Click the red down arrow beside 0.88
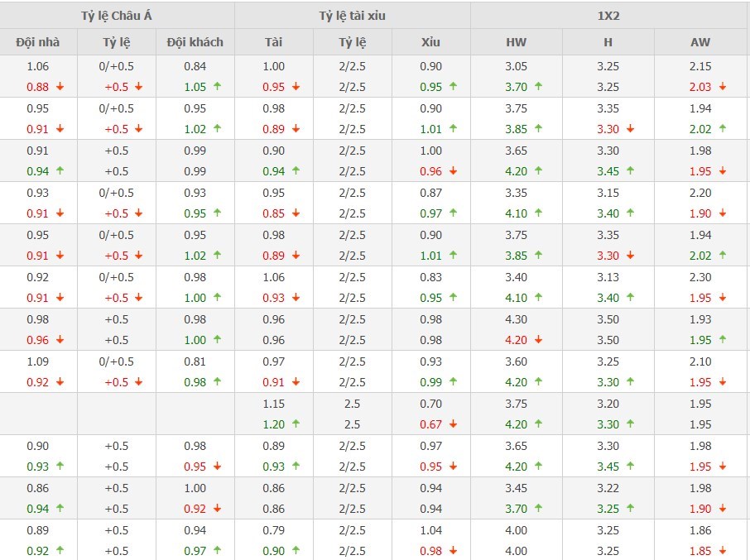The image size is (750, 560). [60, 87]
